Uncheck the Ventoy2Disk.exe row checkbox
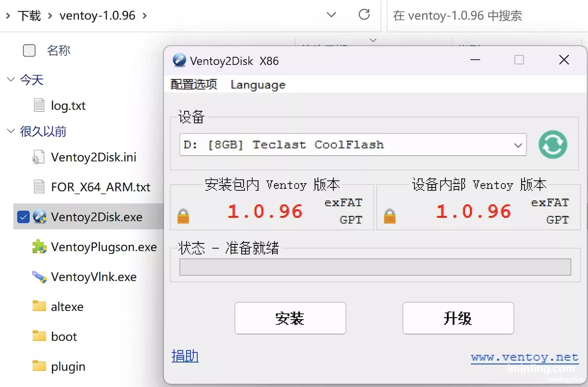Viewport: 588px width, 387px height. [x=23, y=216]
